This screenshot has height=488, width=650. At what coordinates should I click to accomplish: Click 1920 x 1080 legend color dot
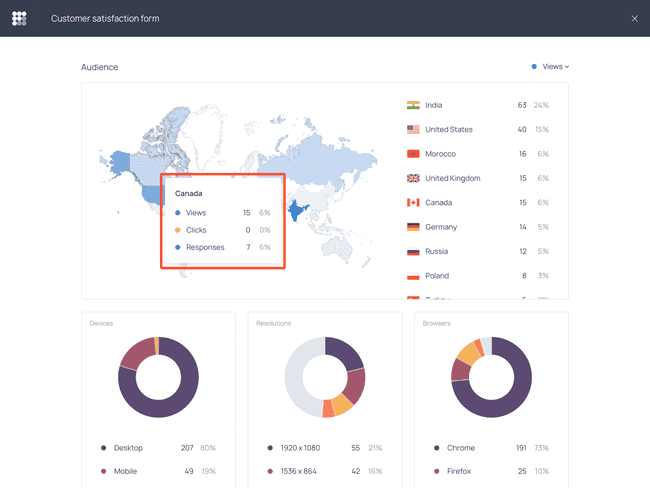coord(270,448)
